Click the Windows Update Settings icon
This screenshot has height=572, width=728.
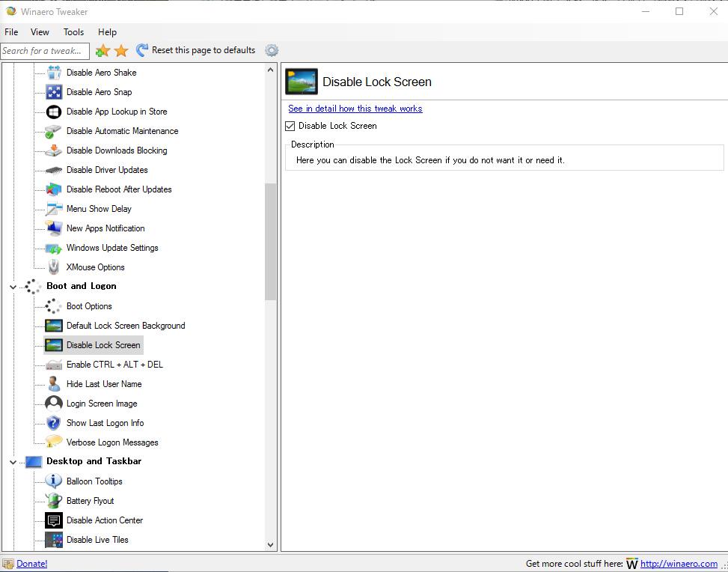(54, 248)
